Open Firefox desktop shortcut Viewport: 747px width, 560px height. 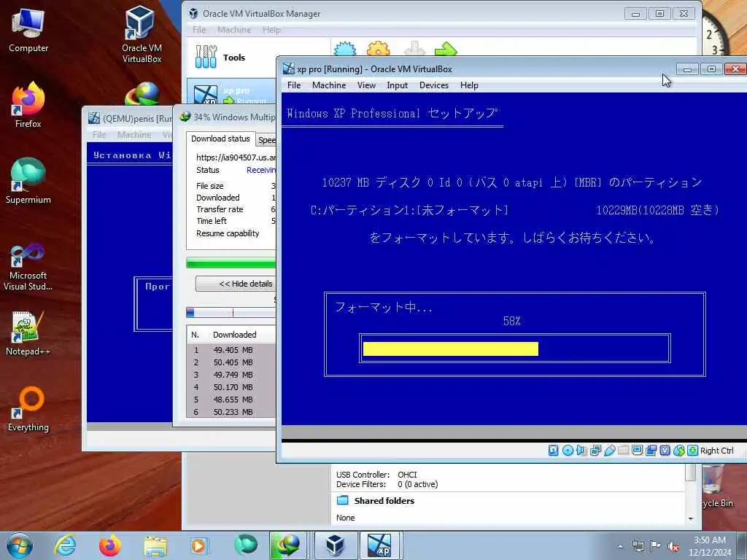click(x=28, y=105)
